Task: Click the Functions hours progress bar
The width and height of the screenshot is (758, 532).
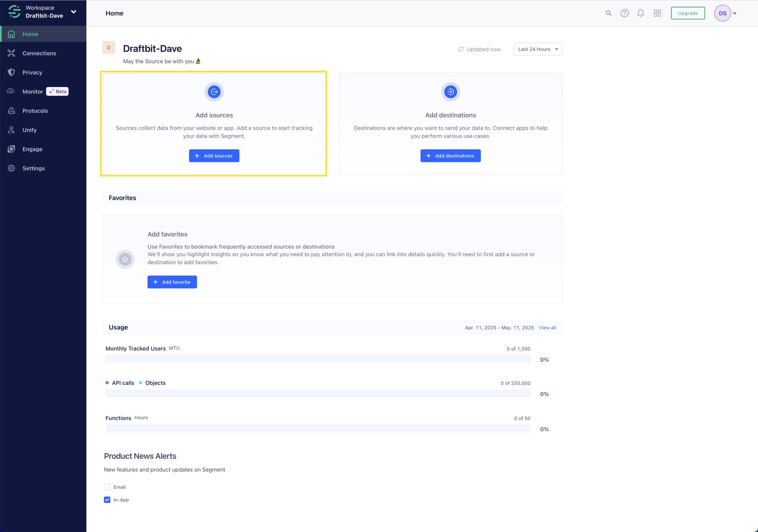Action: (x=318, y=429)
